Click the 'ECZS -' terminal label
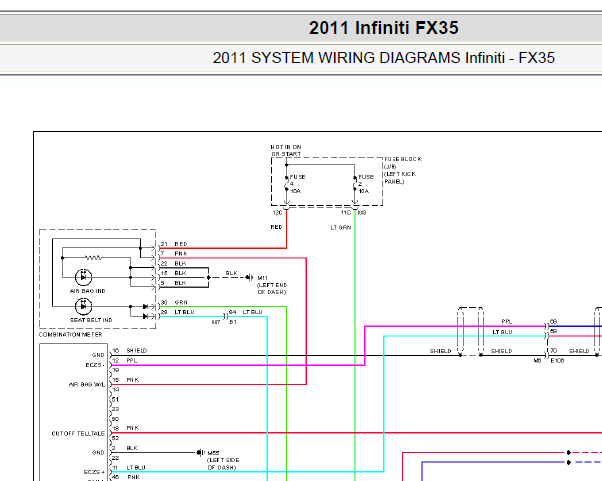The height and width of the screenshot is (481, 602). (x=95, y=365)
